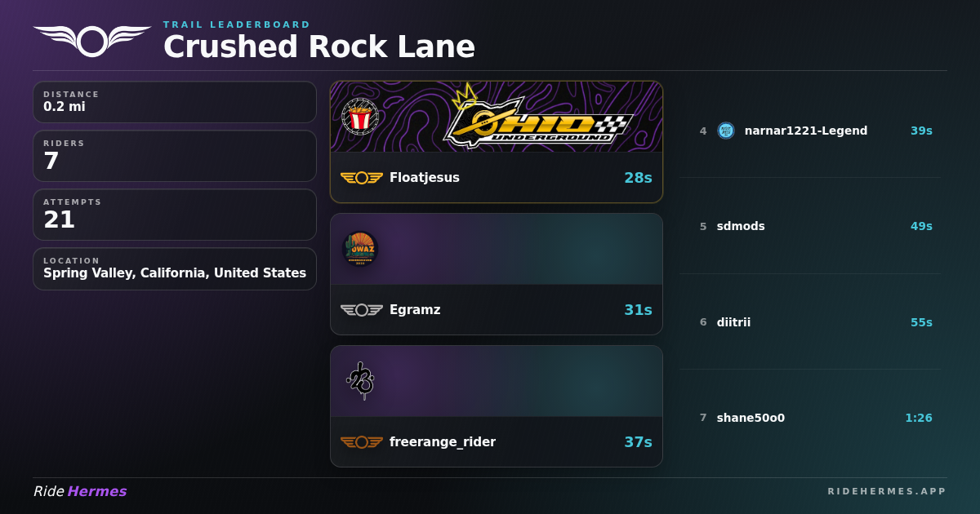
Task: Select the narnar1221-Legend leaderboard row
Action: pyautogui.click(x=810, y=131)
